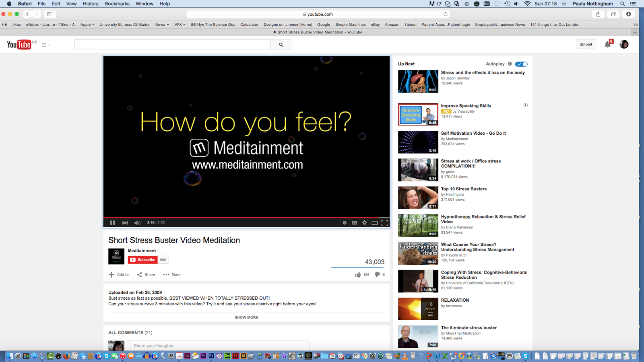Viewport: 644px width, 362px height.
Task: Open the Window menu
Action: tap(144, 4)
